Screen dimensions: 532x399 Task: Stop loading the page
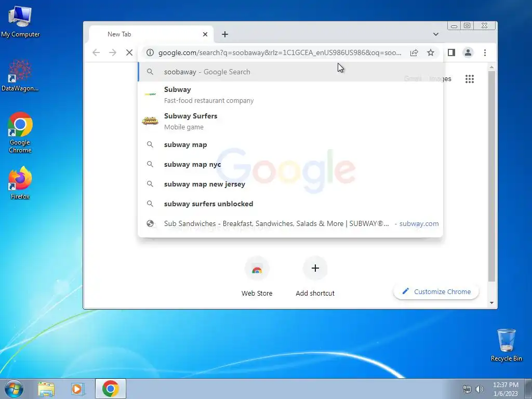pos(129,52)
